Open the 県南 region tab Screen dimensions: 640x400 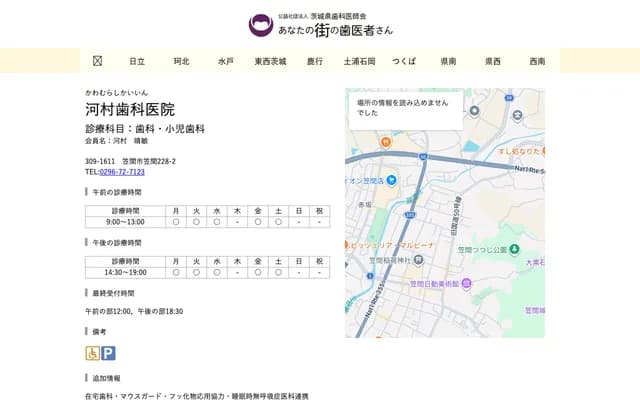point(448,61)
